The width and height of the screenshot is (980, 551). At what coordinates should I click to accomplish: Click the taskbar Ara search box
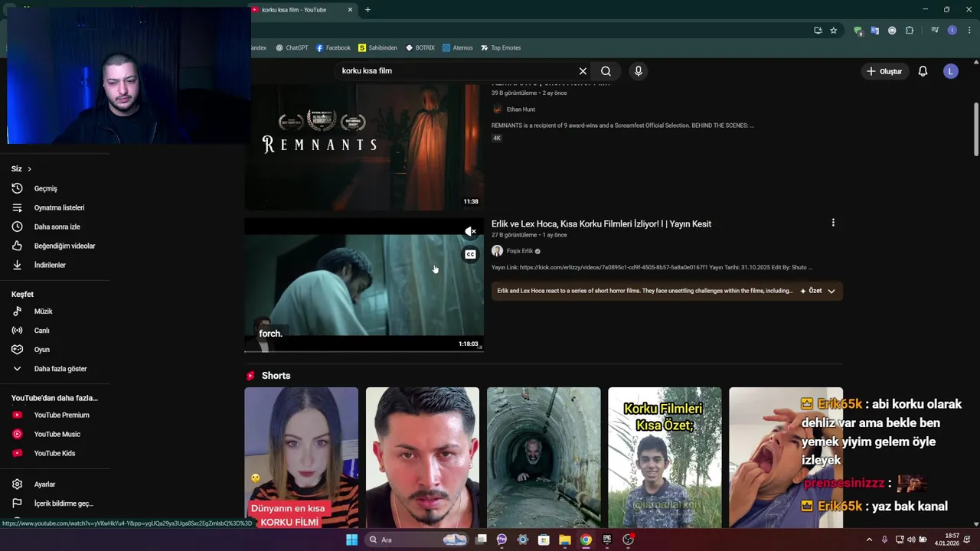click(x=417, y=540)
